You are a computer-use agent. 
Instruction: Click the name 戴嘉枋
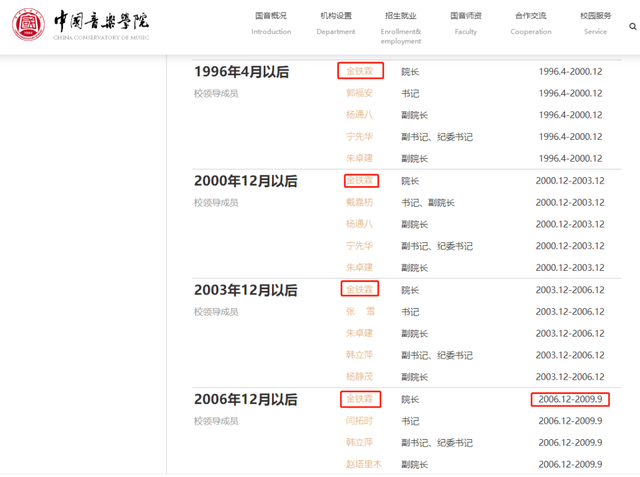click(360, 202)
